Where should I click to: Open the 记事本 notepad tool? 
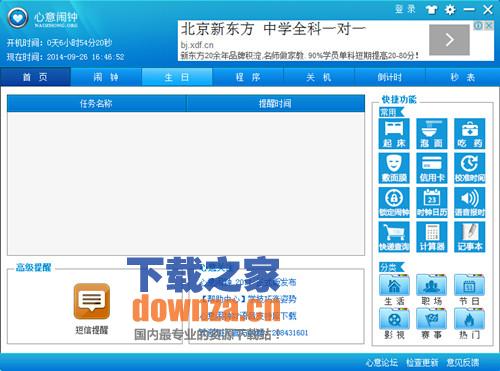point(470,237)
